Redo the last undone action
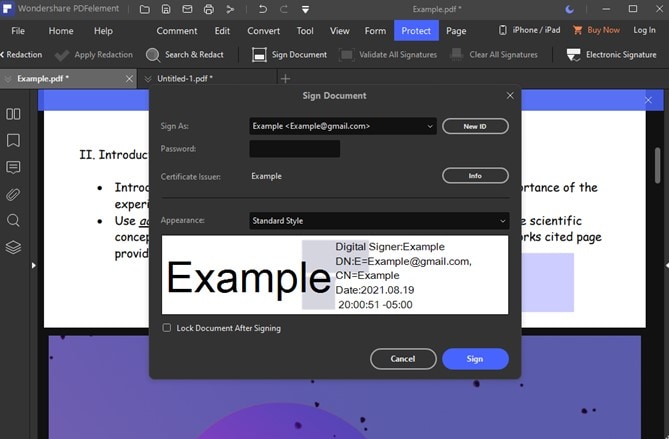 (x=284, y=9)
